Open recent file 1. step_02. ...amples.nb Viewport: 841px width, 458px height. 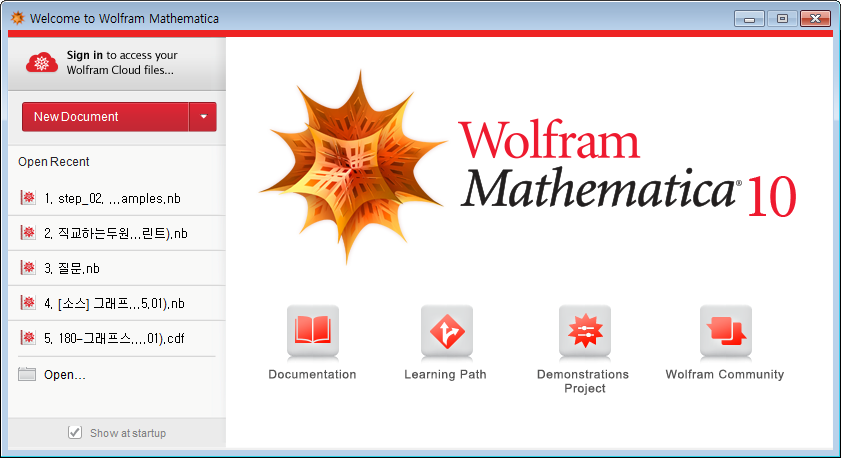[x=117, y=198]
